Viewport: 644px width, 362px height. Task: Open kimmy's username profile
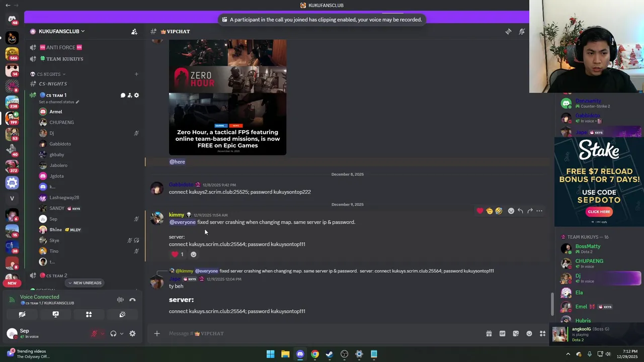pyautogui.click(x=177, y=215)
